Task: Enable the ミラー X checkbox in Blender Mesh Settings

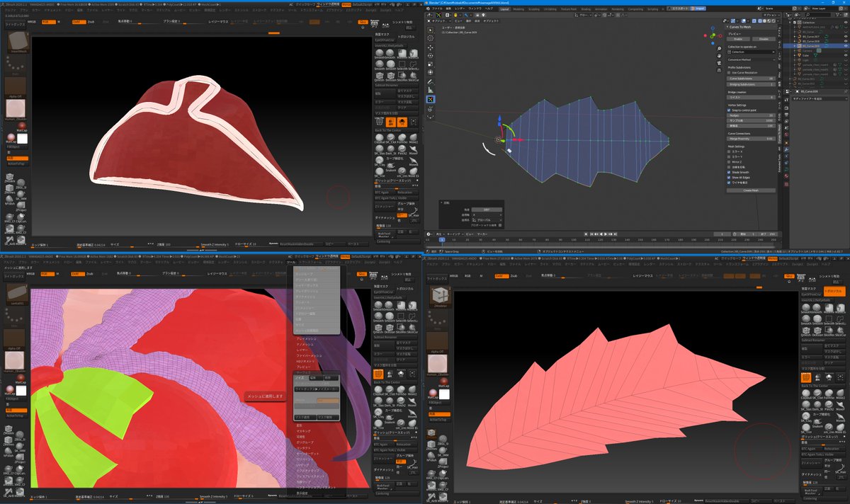Action: 729,151
